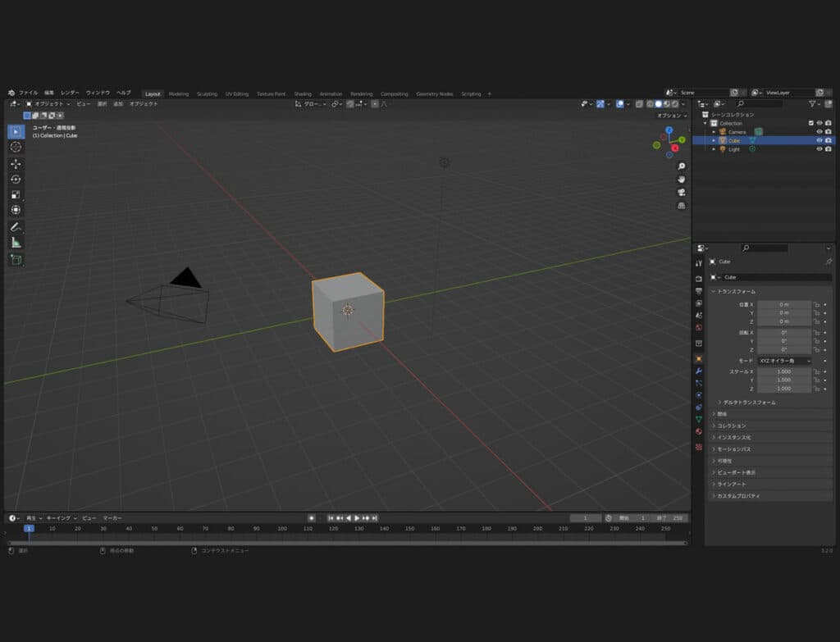The width and height of the screenshot is (840, 642).
Task: Choose the Measure tool
Action: coord(16,243)
